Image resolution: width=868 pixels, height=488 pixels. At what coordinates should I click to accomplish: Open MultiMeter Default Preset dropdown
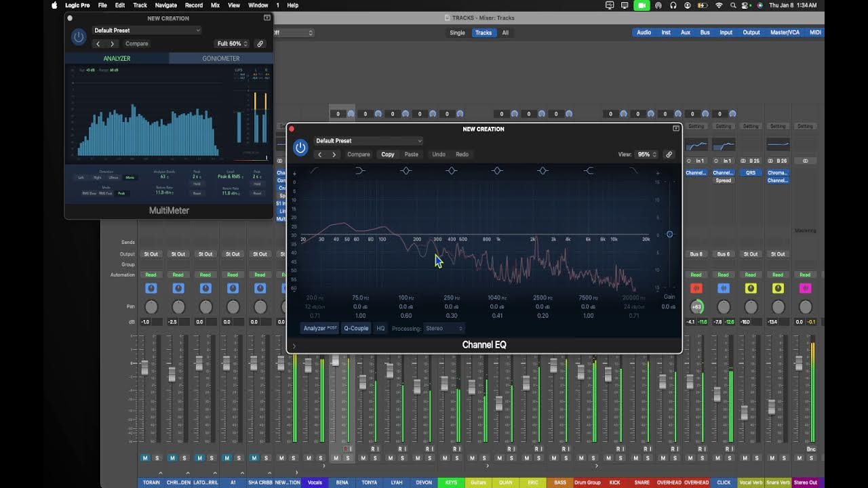tap(147, 30)
